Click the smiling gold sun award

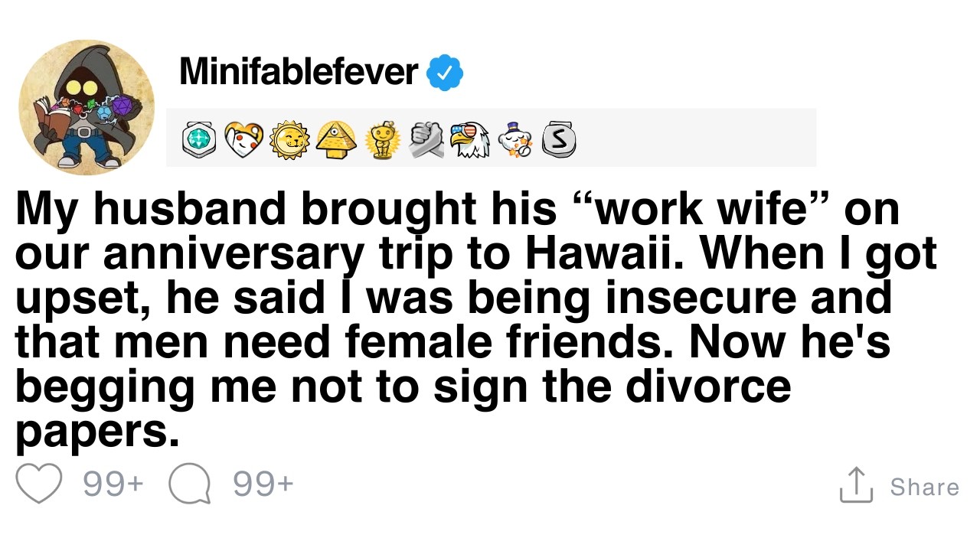pos(290,139)
